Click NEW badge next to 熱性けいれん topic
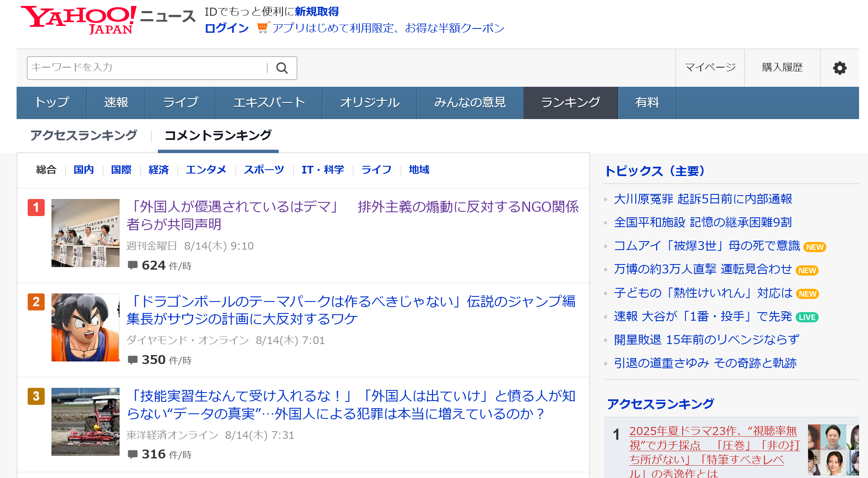This screenshot has height=478, width=868. [x=808, y=294]
